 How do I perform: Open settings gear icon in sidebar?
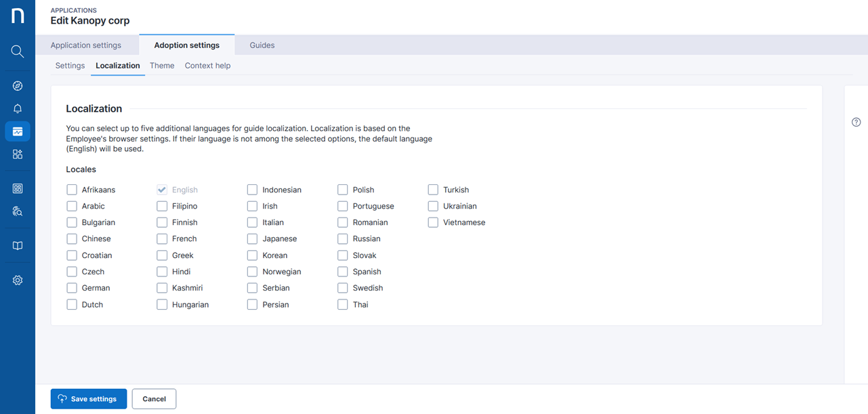click(x=18, y=281)
